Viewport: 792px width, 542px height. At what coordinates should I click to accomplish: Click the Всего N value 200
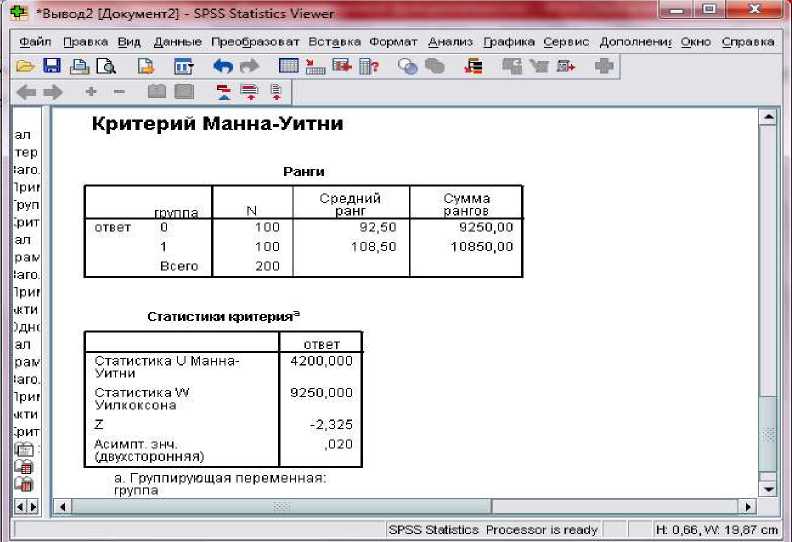(x=267, y=266)
